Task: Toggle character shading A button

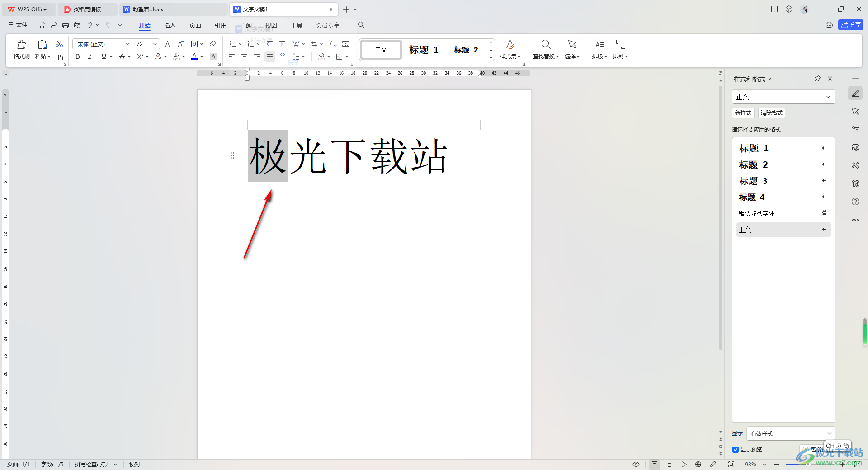Action: 213,56
